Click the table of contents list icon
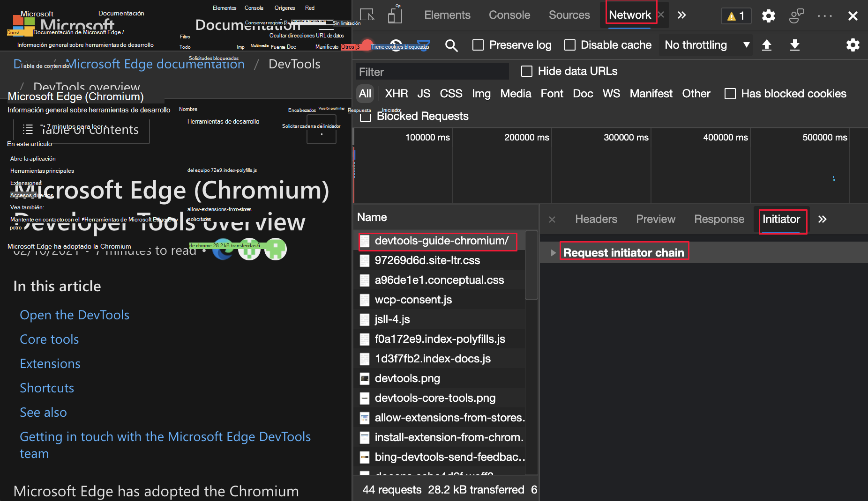Screen dimensions: 868x501 pos(28,129)
